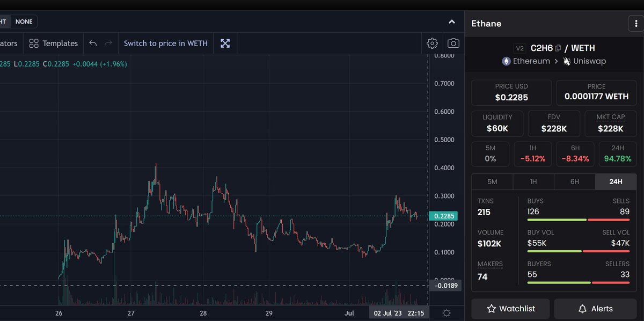Click the 1H -5.12% change box
Screen dimensions: 644x321
(533, 154)
